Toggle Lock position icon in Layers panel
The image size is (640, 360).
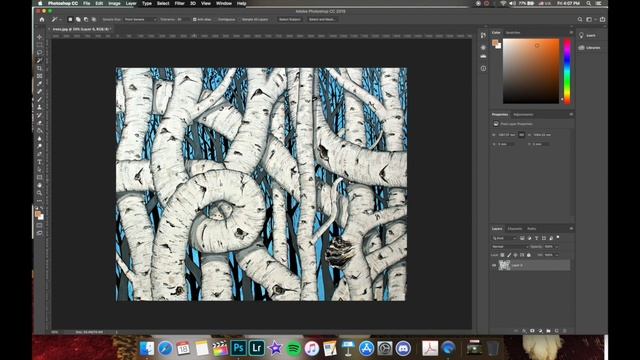pyautogui.click(x=516, y=255)
